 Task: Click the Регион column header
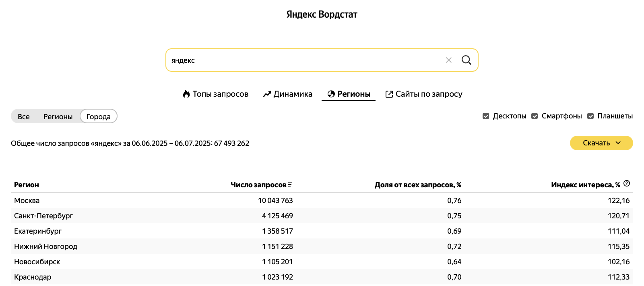pos(27,185)
